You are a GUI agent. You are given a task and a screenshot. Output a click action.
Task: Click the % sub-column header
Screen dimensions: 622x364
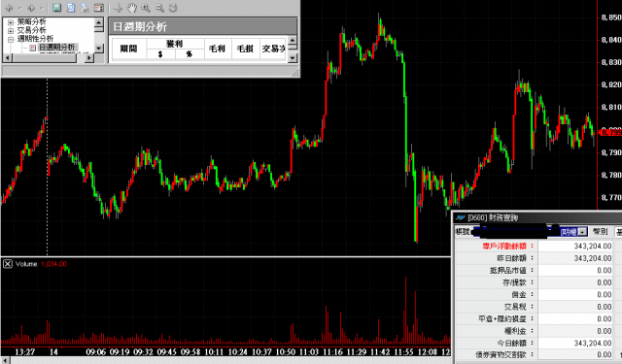190,54
